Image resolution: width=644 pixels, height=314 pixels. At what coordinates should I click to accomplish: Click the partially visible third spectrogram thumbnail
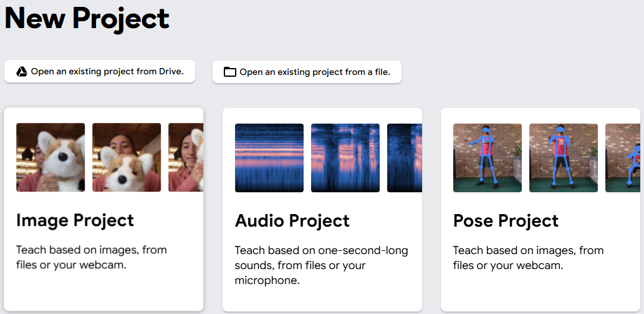point(405,158)
